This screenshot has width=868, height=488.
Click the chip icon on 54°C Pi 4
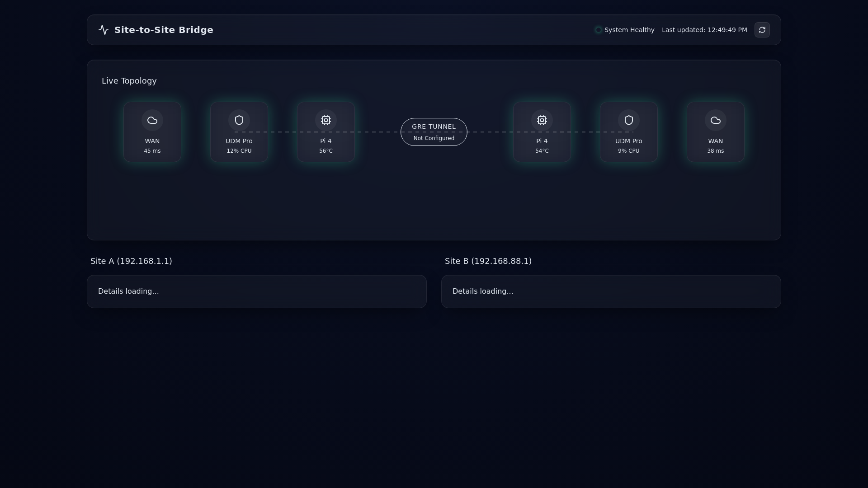542,120
